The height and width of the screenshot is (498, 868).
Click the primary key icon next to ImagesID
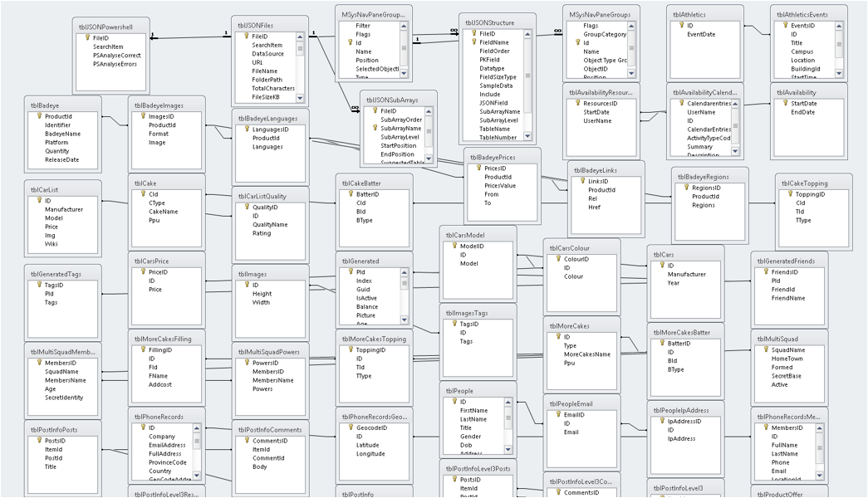pyautogui.click(x=142, y=117)
